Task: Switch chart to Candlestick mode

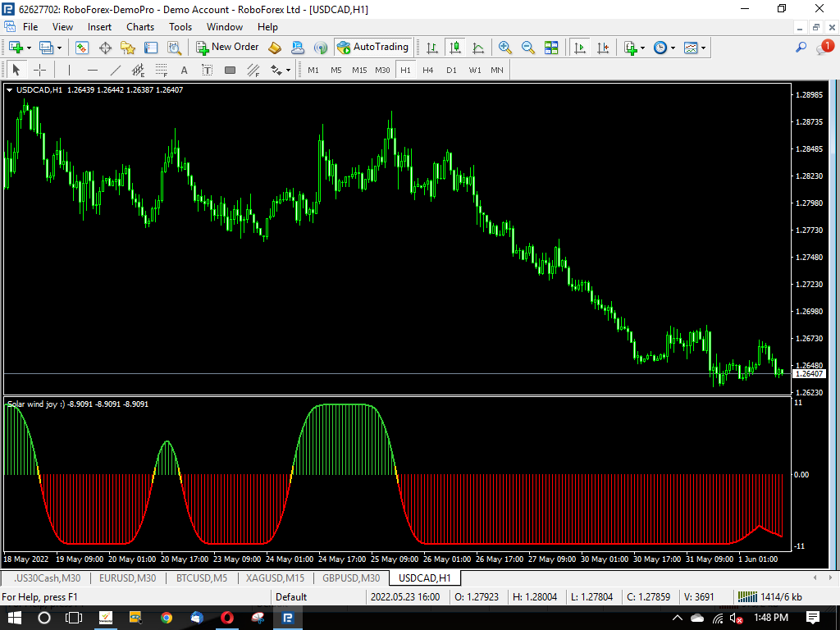Action: click(x=455, y=47)
